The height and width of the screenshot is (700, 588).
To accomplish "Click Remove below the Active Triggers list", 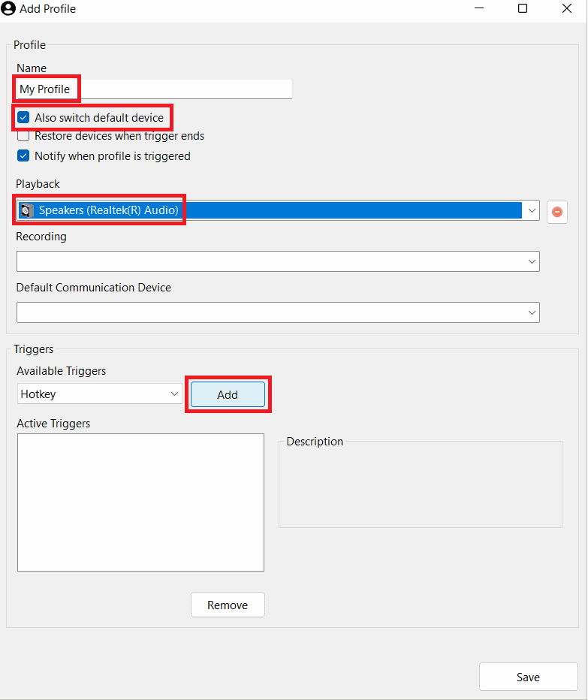I will tap(228, 605).
